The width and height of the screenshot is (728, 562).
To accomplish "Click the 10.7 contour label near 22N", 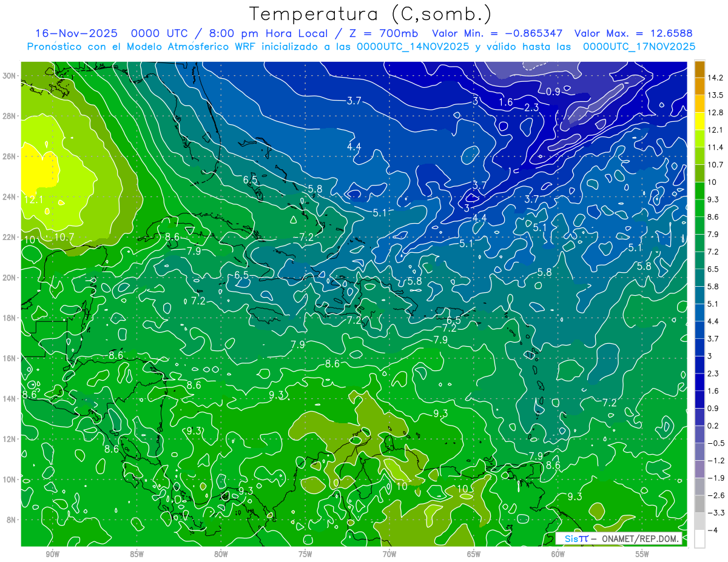I will (x=64, y=236).
